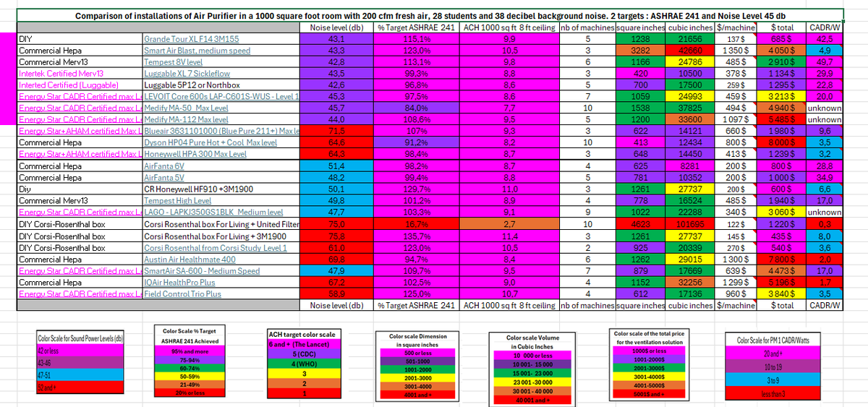Select the ACH cell '11,4'
This screenshot has width=868, height=407.
pos(509,236)
